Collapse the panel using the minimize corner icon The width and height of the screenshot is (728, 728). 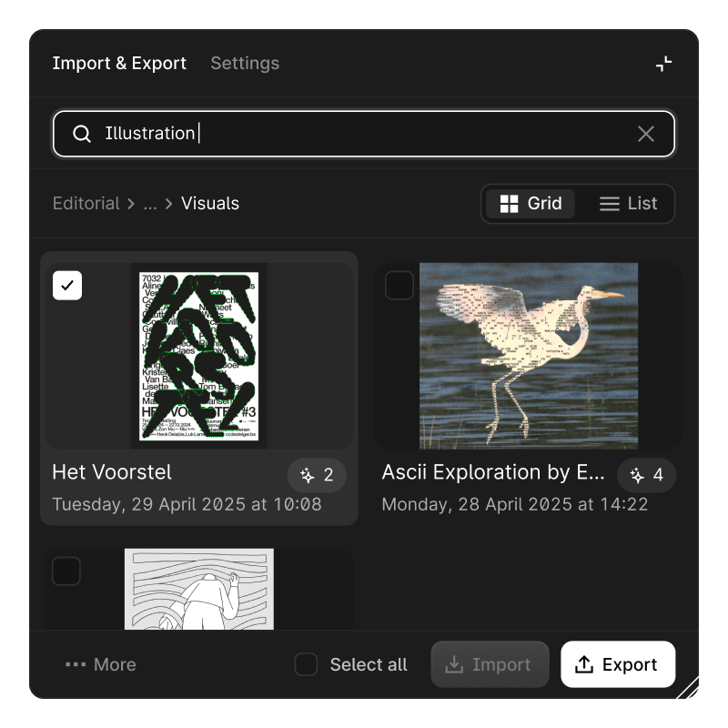[x=664, y=64]
